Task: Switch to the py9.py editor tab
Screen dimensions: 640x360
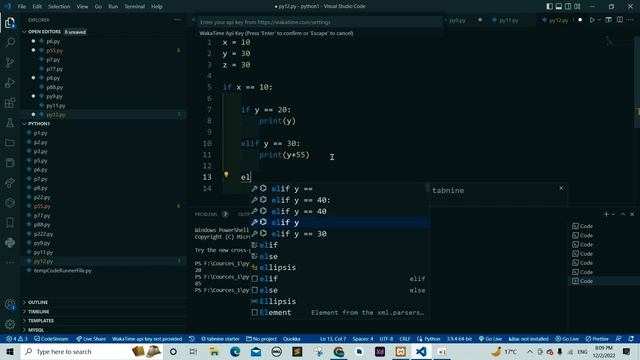Action: tap(458, 20)
